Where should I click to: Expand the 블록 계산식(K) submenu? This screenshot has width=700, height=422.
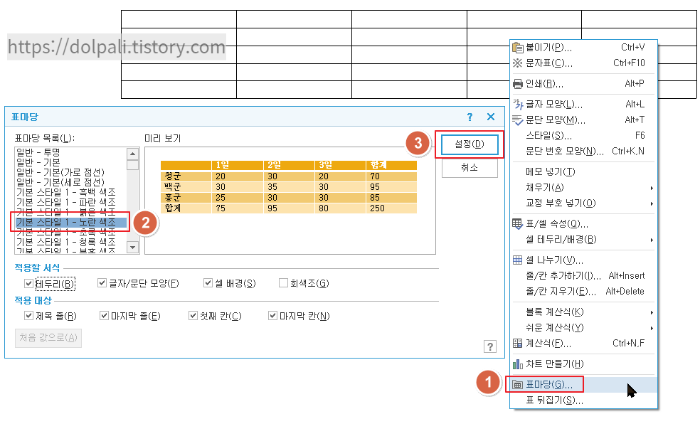pos(652,312)
